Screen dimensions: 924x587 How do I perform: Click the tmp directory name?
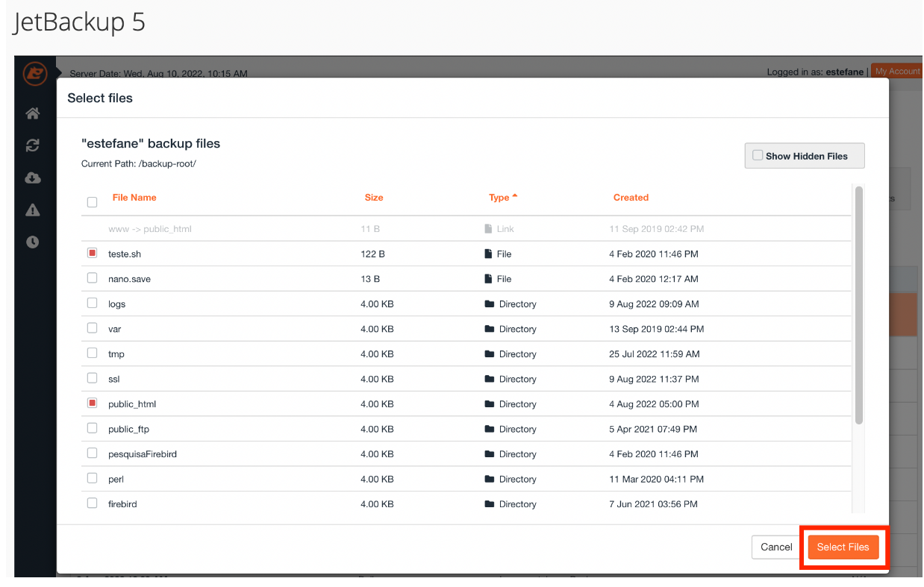point(116,354)
